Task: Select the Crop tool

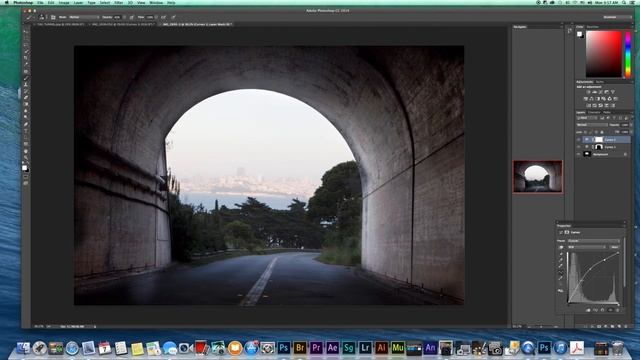Action: [x=26, y=58]
